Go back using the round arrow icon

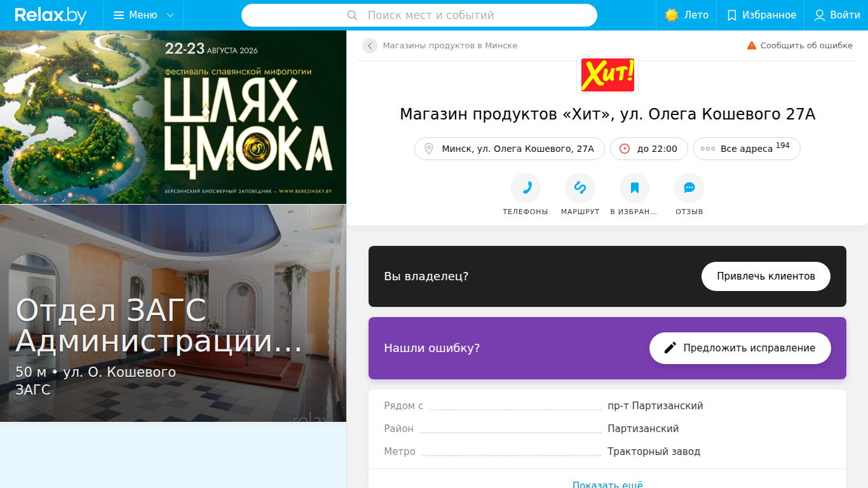370,46
